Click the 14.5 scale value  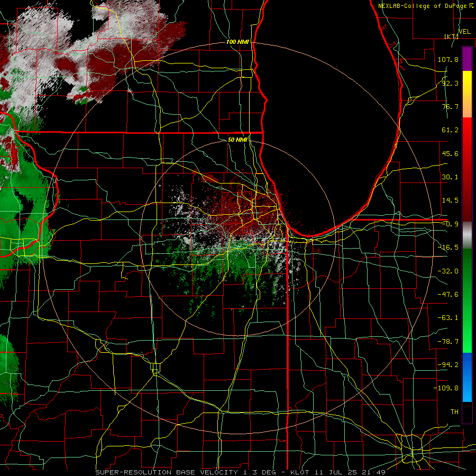pos(450,200)
